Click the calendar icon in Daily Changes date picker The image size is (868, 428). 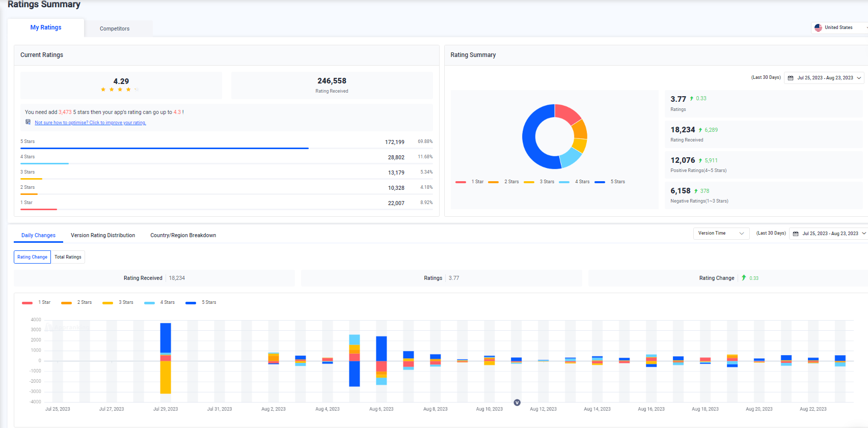[x=796, y=234]
